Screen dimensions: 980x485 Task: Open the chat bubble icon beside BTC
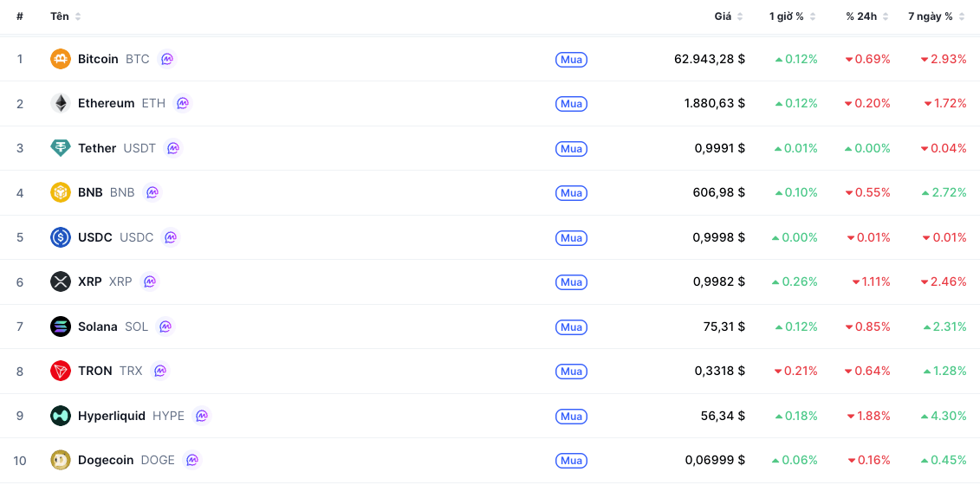point(167,59)
